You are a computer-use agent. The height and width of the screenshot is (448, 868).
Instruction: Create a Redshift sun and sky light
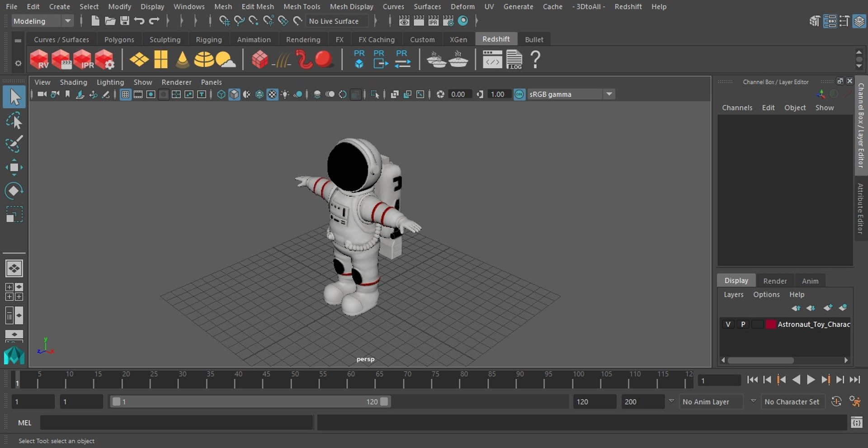[x=226, y=60]
